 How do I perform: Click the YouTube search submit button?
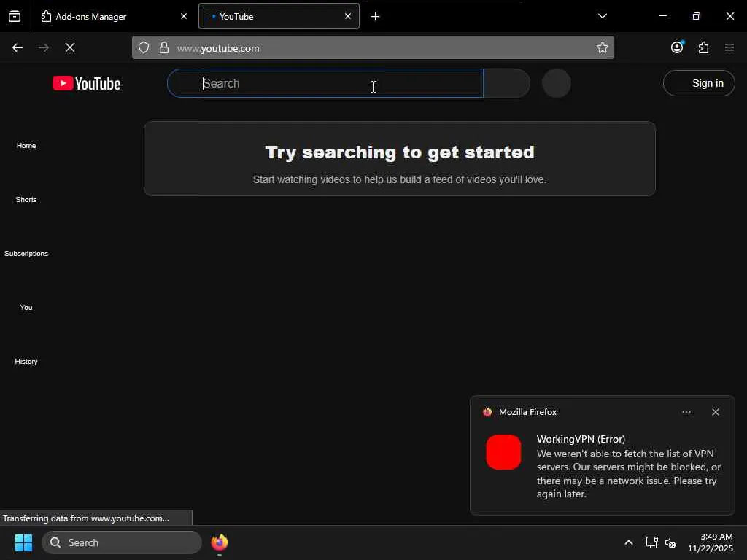(507, 83)
